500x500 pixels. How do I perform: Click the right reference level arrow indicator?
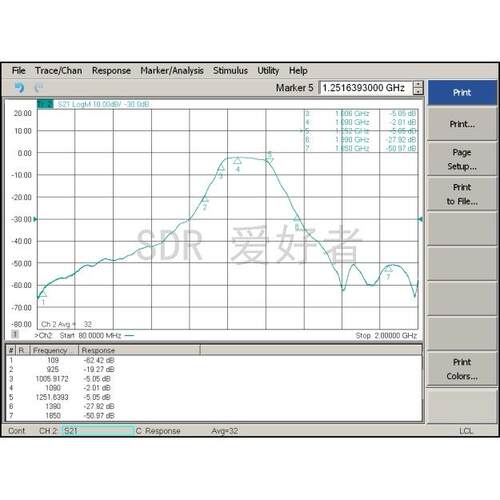click(420, 219)
